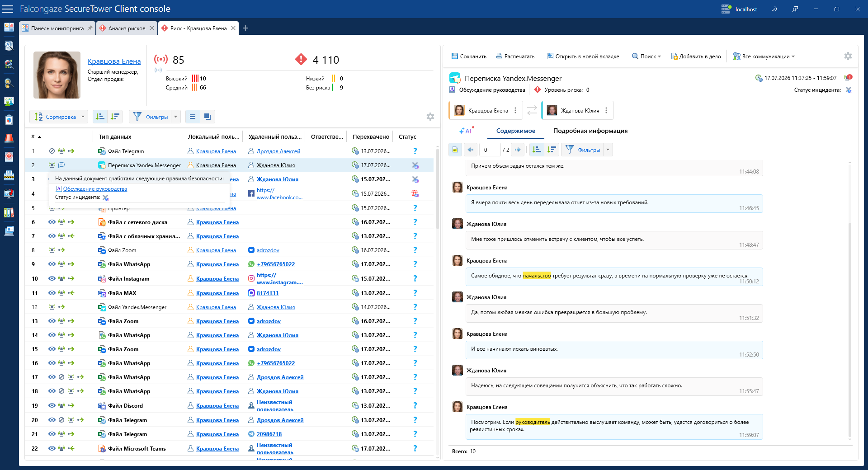868x470 pixels.
Task: Click the Кравцова Елена profile photo
Action: (57, 75)
